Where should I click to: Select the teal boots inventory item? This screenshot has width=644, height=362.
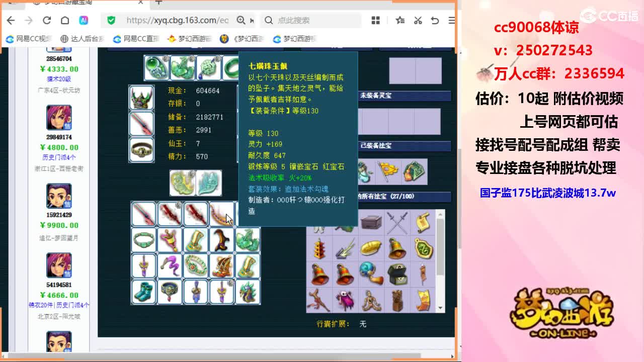click(144, 292)
